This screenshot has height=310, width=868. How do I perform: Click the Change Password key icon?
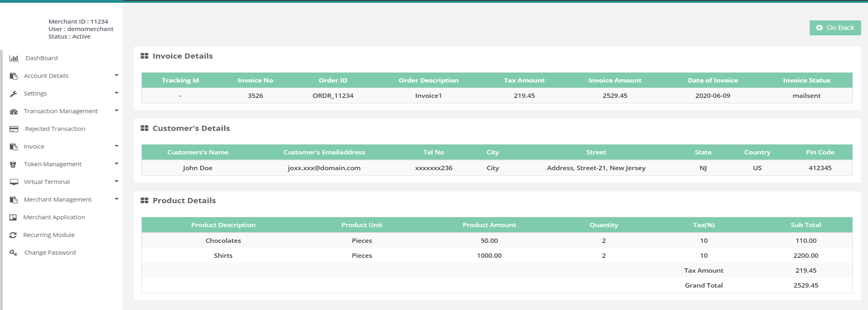tap(13, 253)
